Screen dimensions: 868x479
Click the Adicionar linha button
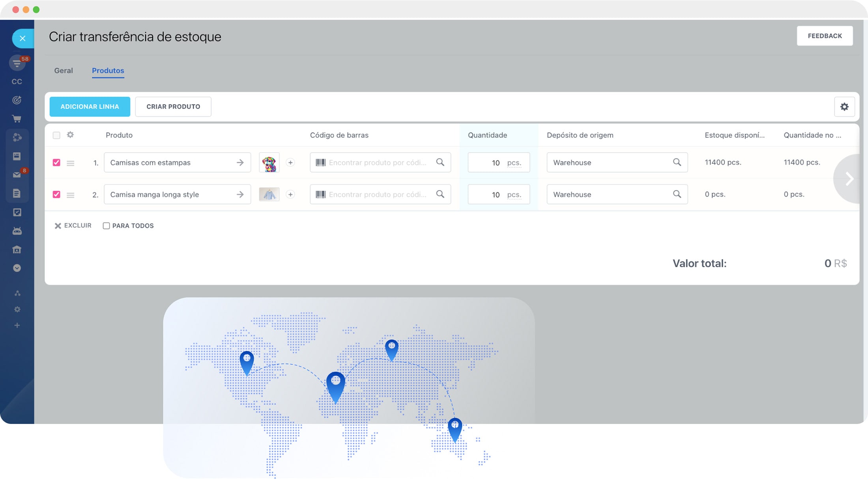click(90, 107)
